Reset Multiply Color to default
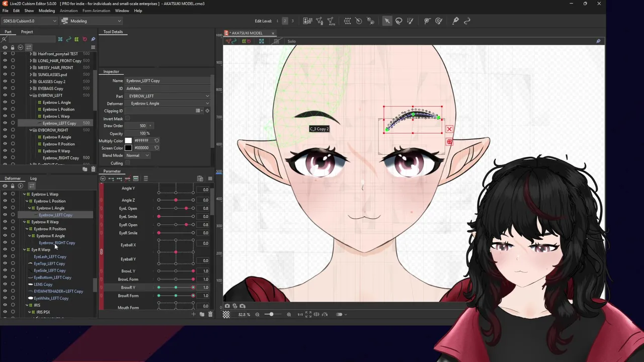Screen dimensions: 644x362 point(156,141)
